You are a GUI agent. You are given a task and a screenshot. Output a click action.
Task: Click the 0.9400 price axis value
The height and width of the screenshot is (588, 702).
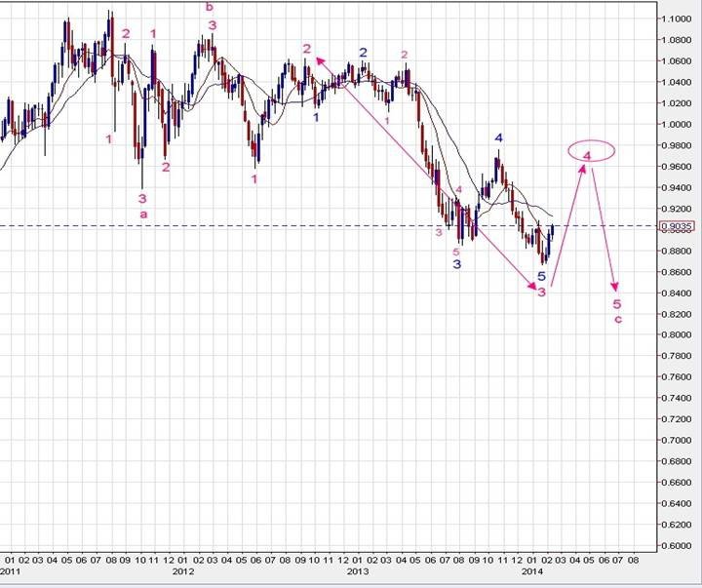click(x=677, y=187)
